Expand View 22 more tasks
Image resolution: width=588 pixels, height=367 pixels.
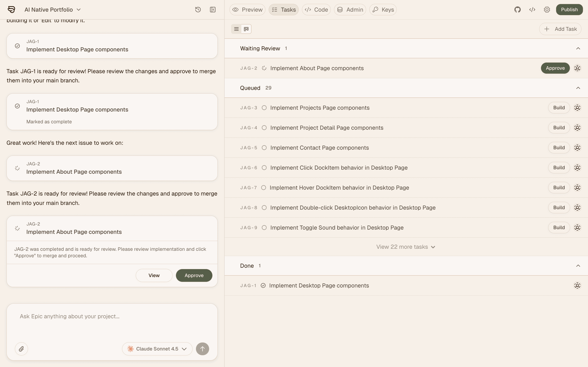click(405, 247)
